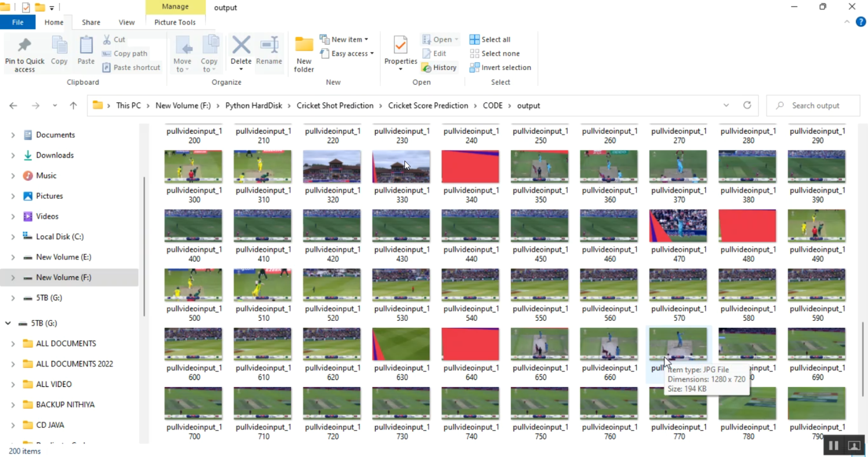
Task: Click the New folder icon
Action: [304, 46]
